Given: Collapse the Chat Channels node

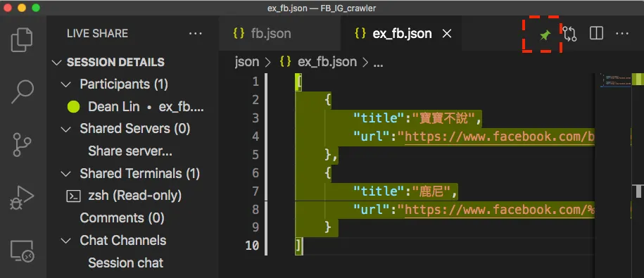Looking at the screenshot, I should pos(65,241).
